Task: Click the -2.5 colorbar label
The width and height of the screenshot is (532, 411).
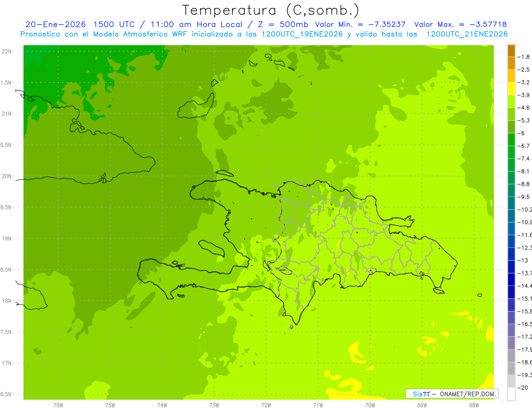Action: click(524, 70)
